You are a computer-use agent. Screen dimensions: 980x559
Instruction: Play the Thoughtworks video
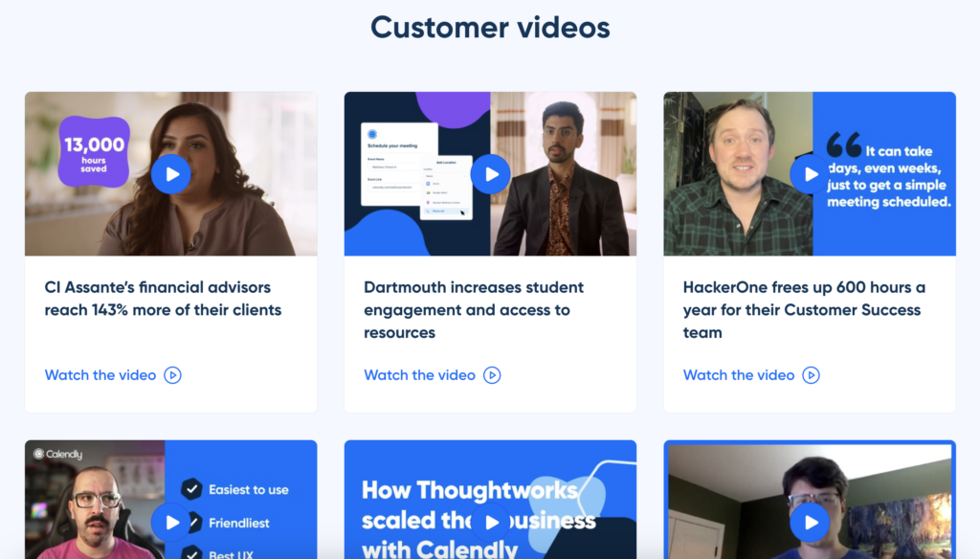point(491,522)
